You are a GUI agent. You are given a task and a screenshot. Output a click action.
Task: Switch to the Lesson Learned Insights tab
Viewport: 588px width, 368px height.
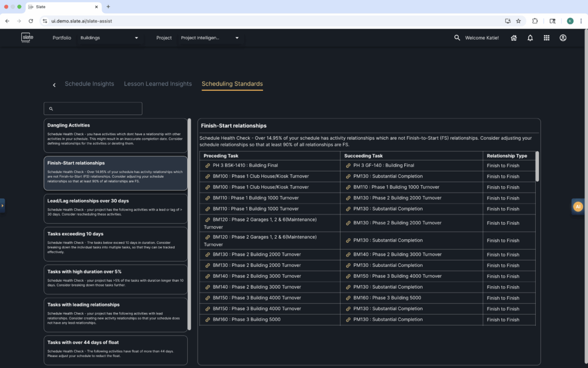click(157, 83)
